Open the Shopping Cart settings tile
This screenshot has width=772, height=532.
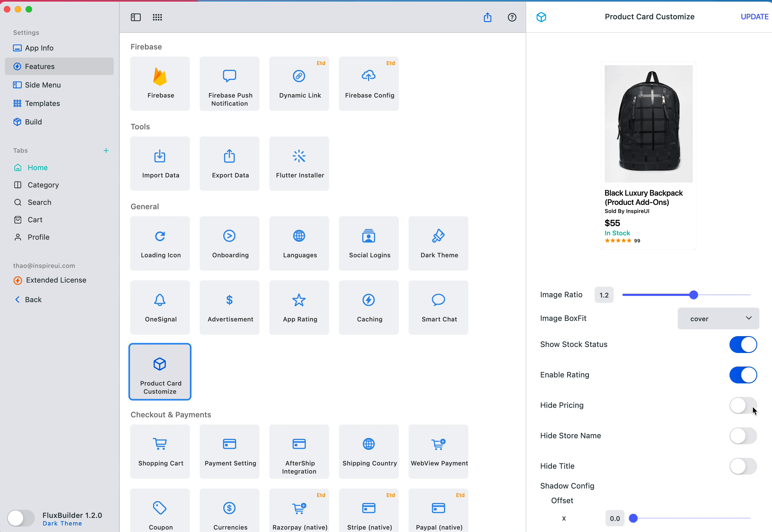(x=160, y=451)
